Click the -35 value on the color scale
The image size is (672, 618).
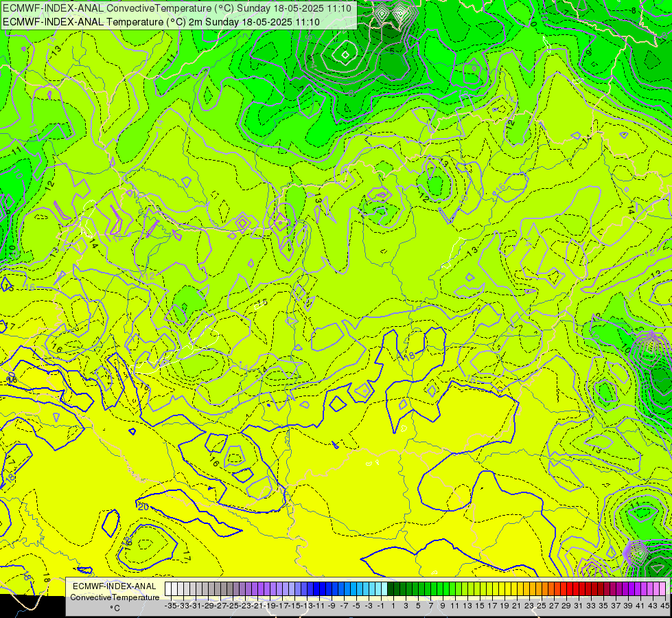coord(171,606)
